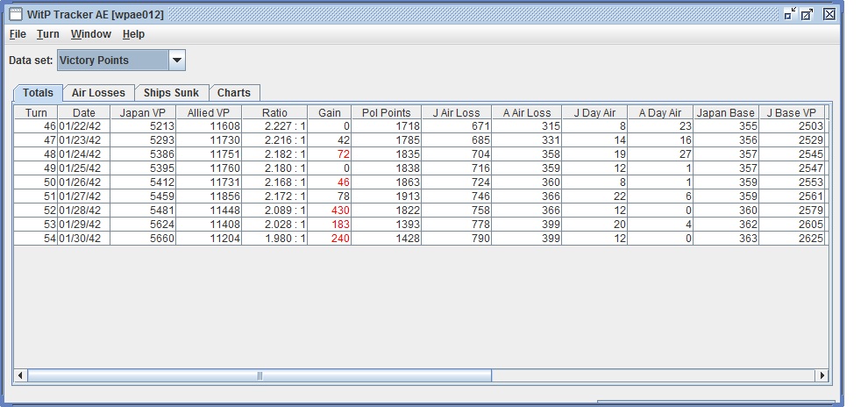The image size is (868, 407).
Task: Click the A Air Loss column header
Action: click(x=526, y=113)
